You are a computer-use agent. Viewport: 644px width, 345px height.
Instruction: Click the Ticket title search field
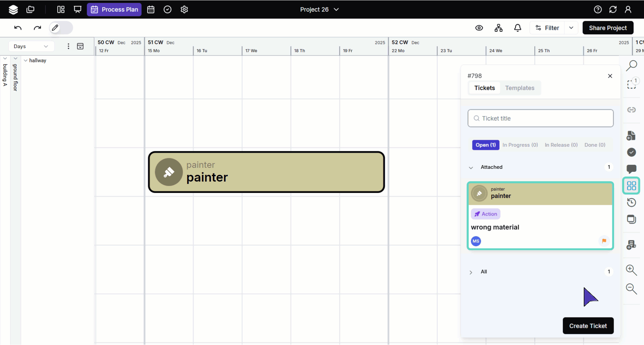[540, 118]
